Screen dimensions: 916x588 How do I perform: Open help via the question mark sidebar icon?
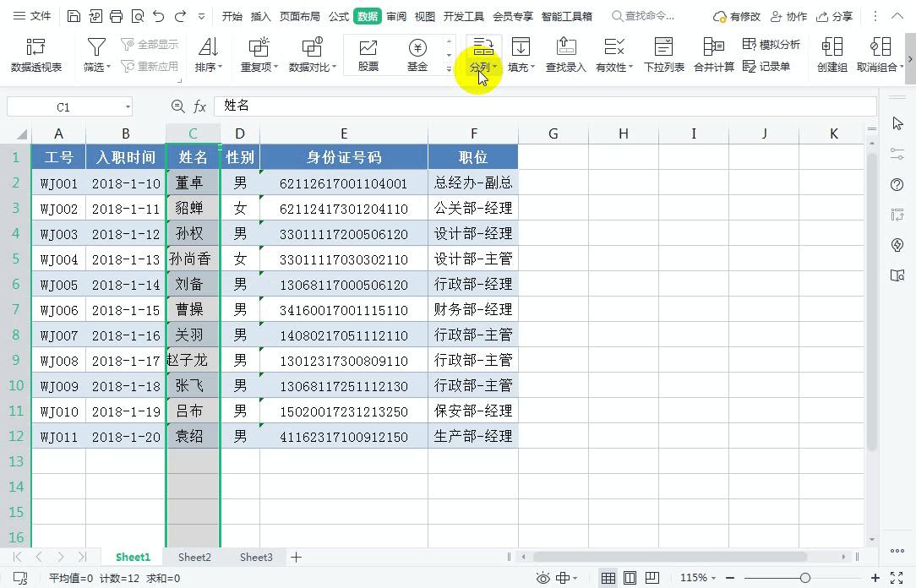coord(897,185)
